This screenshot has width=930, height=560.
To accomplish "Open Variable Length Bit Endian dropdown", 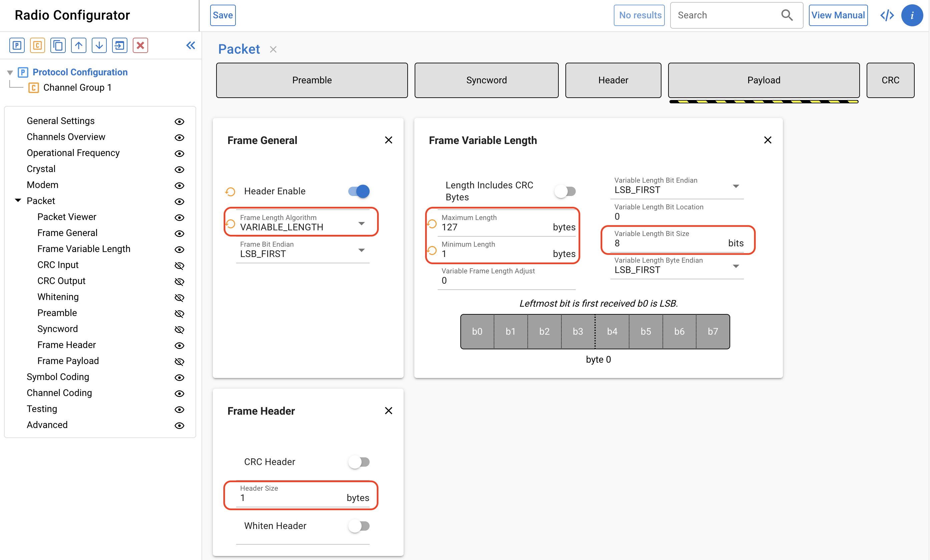I will (736, 186).
